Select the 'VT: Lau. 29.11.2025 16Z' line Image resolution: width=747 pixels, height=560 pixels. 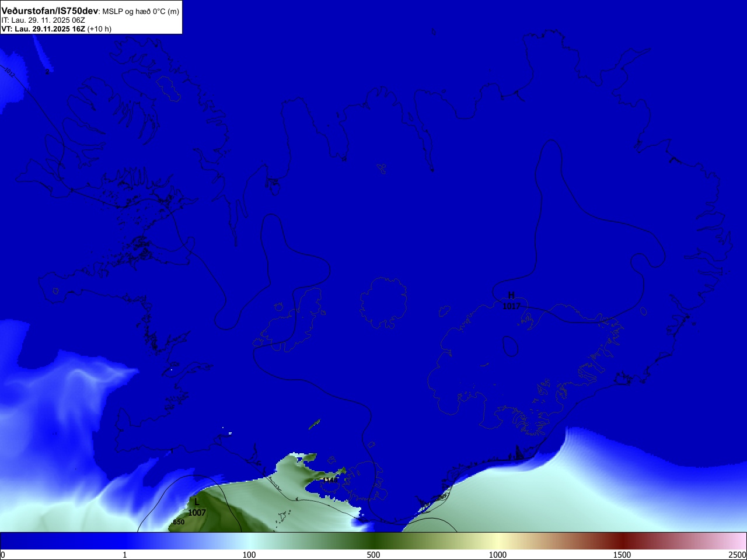tap(56, 29)
